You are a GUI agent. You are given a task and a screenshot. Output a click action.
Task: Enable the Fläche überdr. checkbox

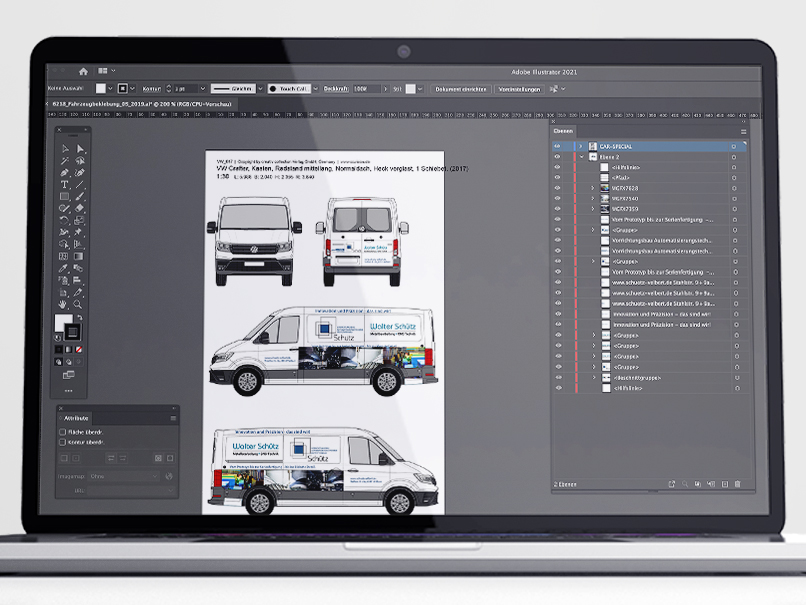63,432
